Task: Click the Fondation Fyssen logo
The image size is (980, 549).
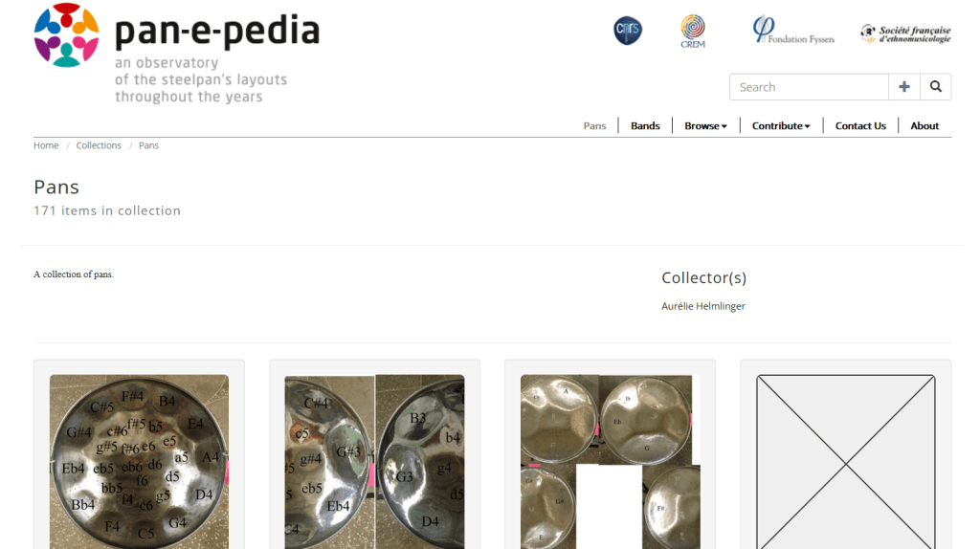Action: pyautogui.click(x=793, y=30)
